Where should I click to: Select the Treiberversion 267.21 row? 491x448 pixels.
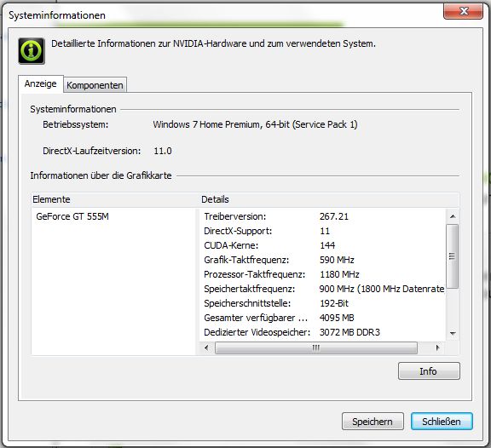click(322, 216)
